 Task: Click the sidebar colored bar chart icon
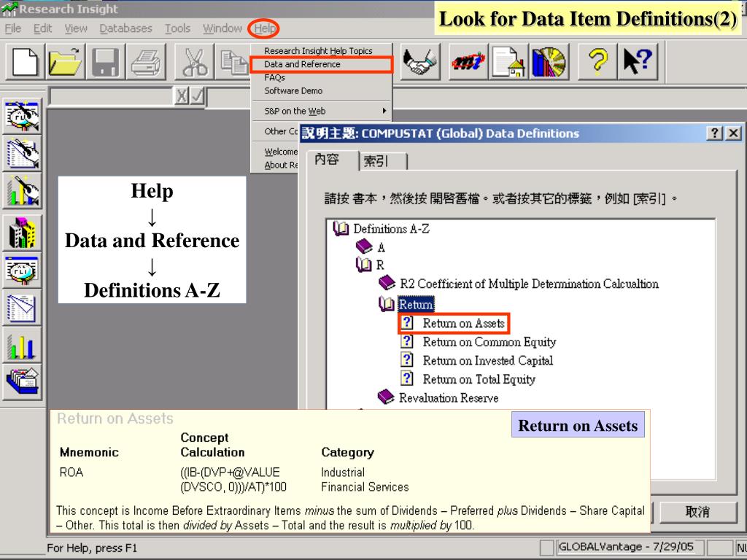[23, 345]
